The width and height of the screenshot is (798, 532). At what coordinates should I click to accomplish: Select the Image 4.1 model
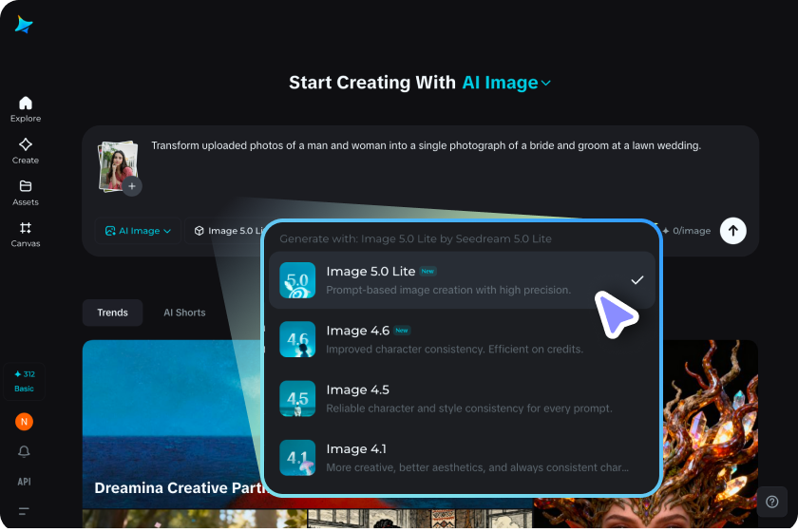(x=462, y=458)
